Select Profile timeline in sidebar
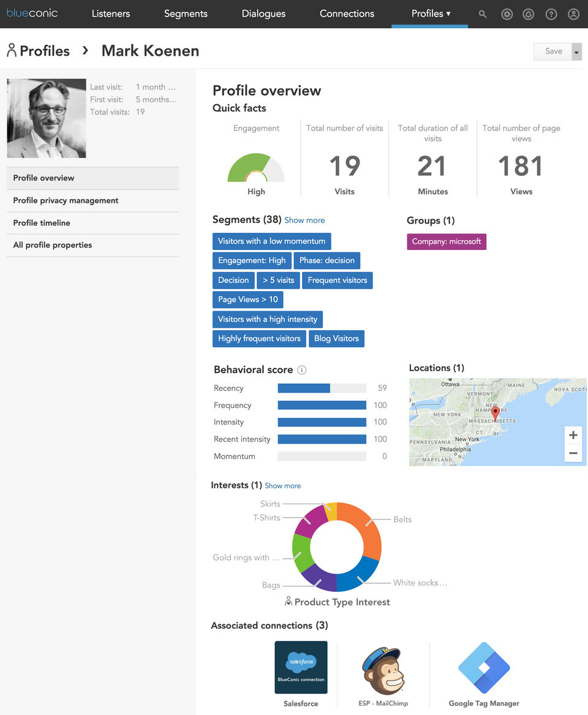The height and width of the screenshot is (715, 588). coord(92,223)
